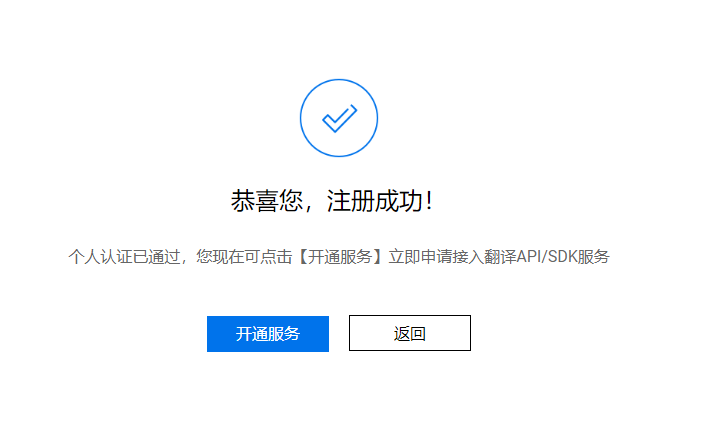
Task: Click the word 注册成功 in the title
Action: pos(374,200)
